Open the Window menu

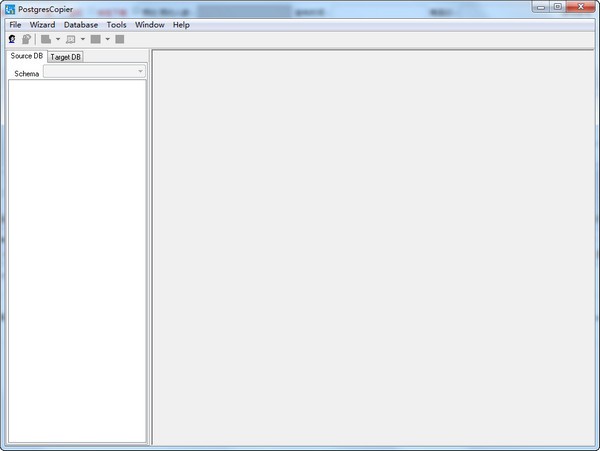click(x=150, y=24)
